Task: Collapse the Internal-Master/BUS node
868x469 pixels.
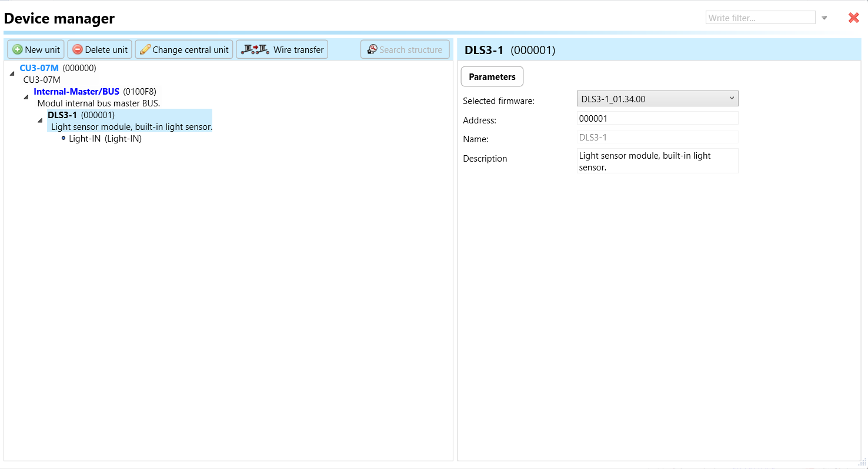Action: pos(26,96)
